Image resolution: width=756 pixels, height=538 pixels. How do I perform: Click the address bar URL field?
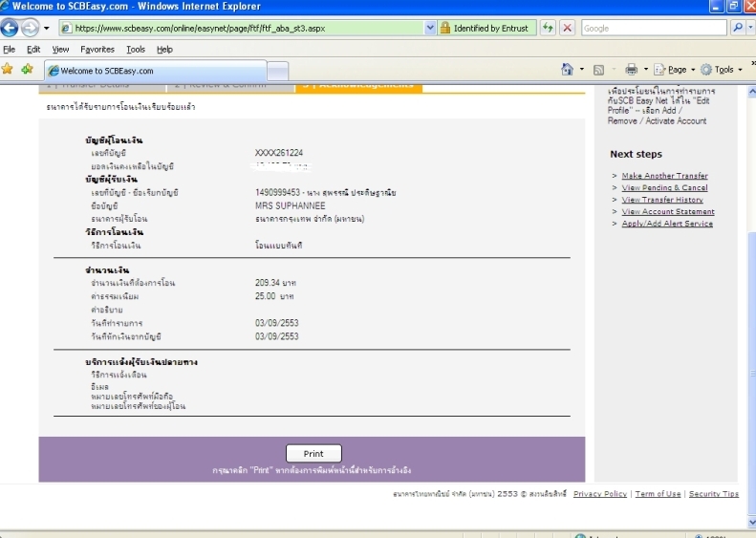[x=241, y=29]
